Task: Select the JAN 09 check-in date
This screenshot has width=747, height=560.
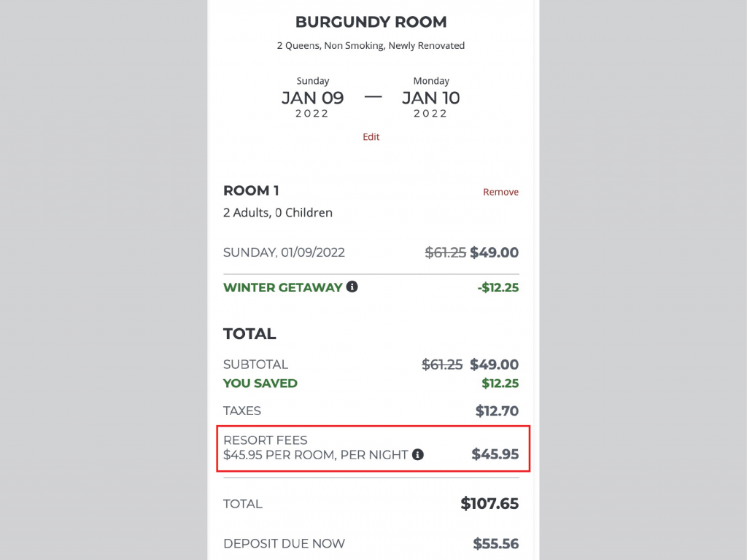Action: (x=312, y=98)
